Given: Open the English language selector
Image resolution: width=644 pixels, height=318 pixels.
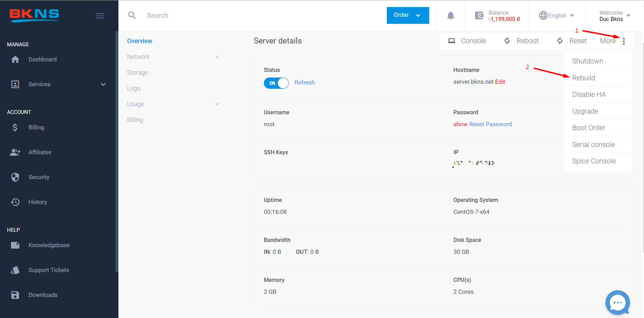Looking at the screenshot, I should point(556,15).
